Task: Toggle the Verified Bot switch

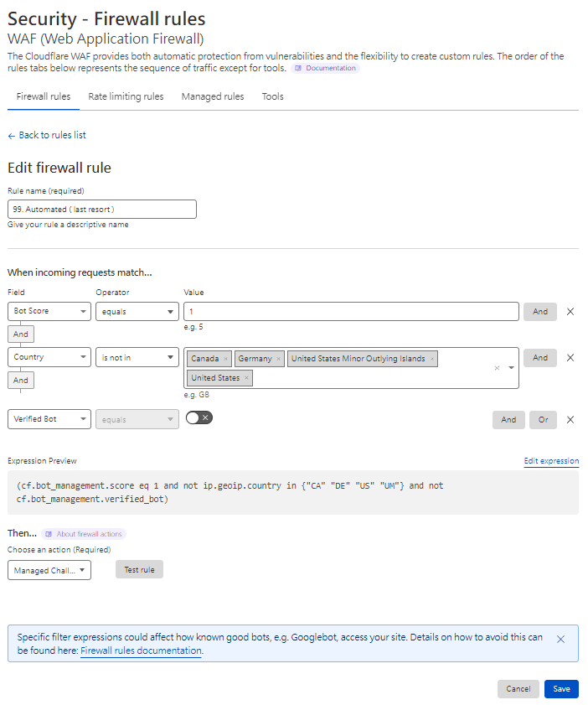Action: pyautogui.click(x=199, y=418)
